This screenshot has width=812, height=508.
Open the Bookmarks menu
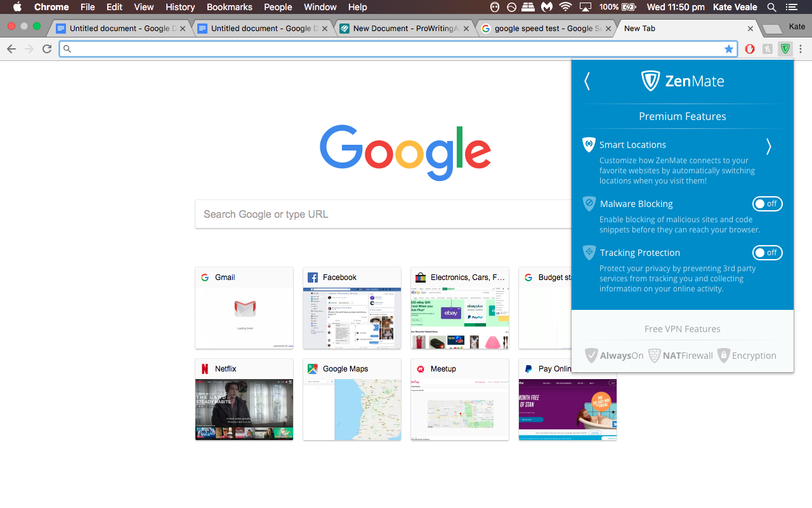(x=229, y=7)
